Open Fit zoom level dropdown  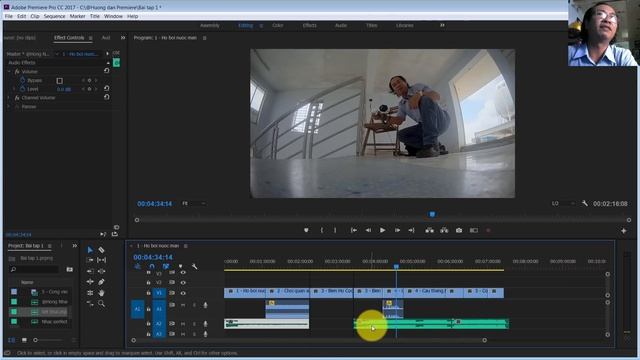pos(194,203)
